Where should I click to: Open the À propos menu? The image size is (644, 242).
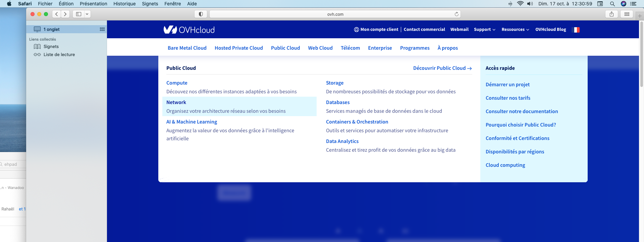(x=447, y=48)
